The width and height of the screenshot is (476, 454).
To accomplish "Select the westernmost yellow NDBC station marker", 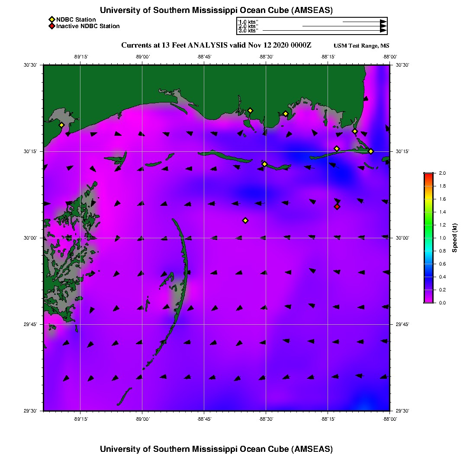I will click(x=62, y=125).
